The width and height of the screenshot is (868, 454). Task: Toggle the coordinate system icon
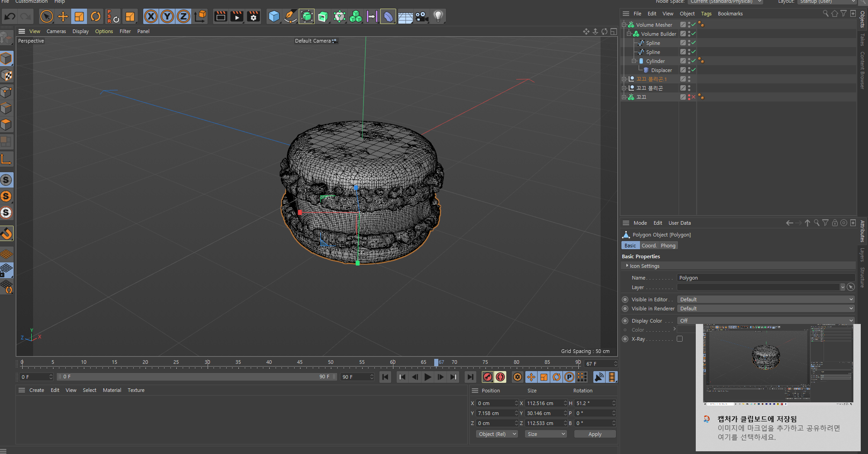point(200,17)
